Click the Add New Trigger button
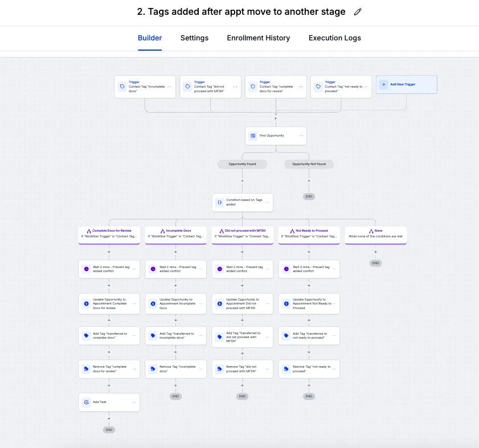This screenshot has width=479, height=448. tap(407, 84)
